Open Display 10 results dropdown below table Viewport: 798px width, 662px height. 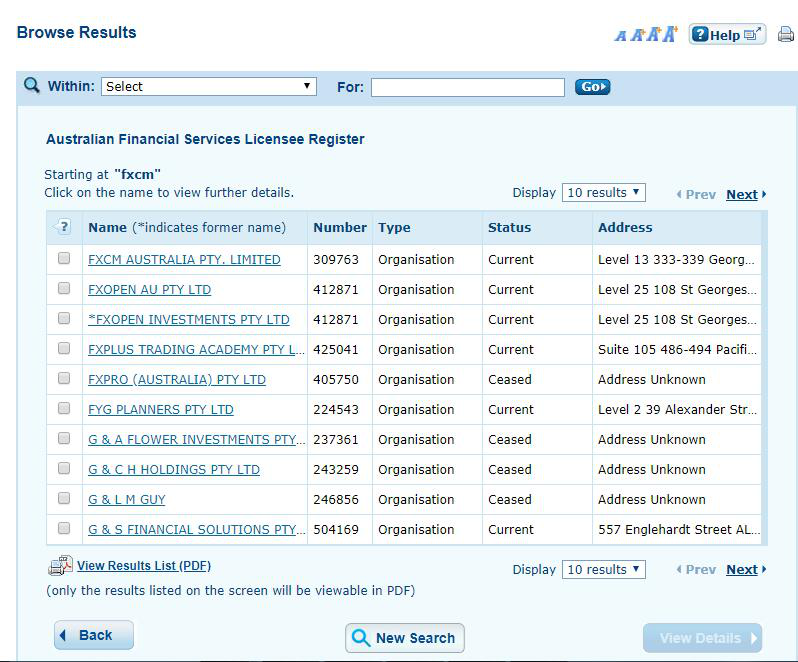[604, 569]
